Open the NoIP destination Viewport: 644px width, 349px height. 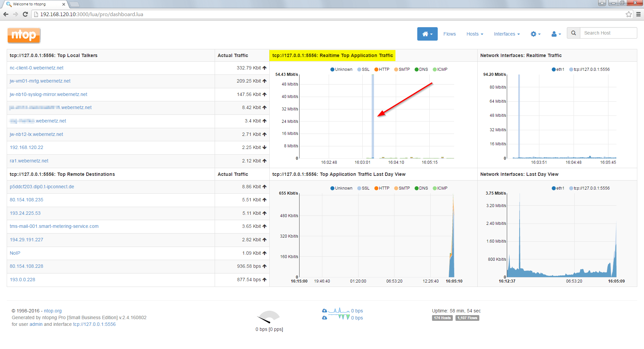pyautogui.click(x=15, y=253)
